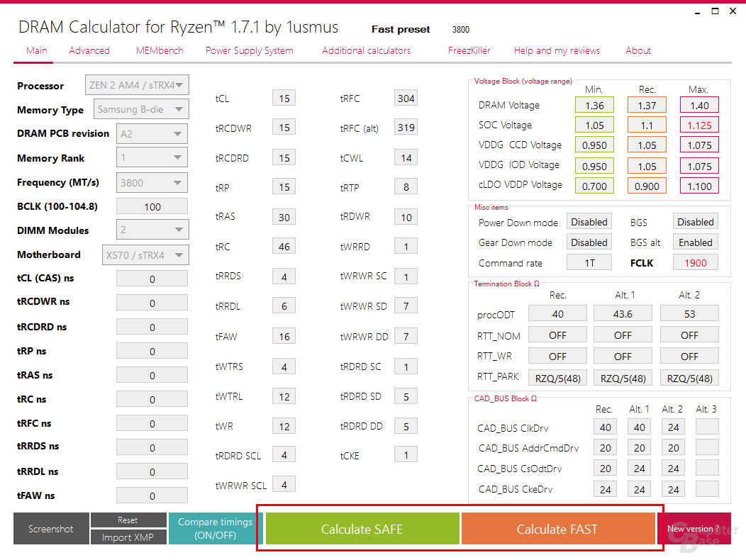The height and width of the screenshot is (560, 746).
Task: Click the Screenshot button
Action: pyautogui.click(x=51, y=529)
